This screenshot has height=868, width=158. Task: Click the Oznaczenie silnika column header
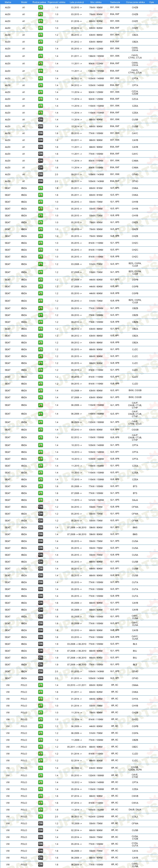(135, 2)
